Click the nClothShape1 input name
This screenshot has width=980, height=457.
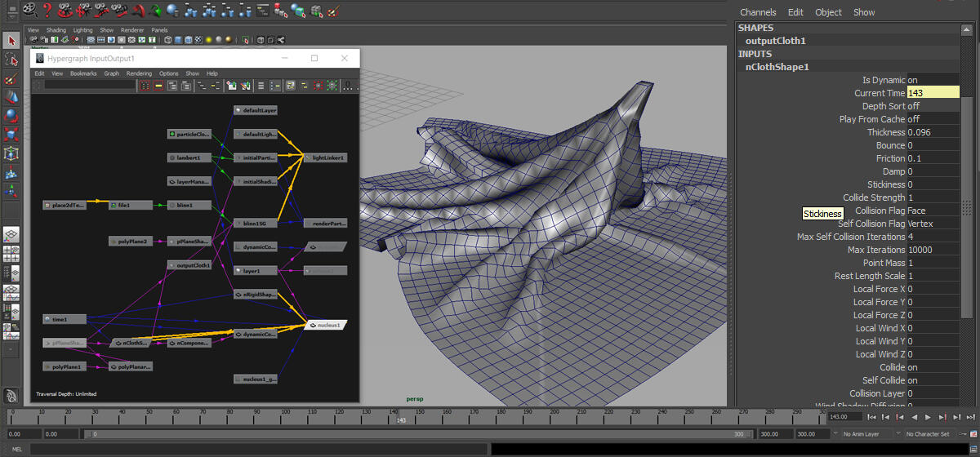tap(777, 67)
